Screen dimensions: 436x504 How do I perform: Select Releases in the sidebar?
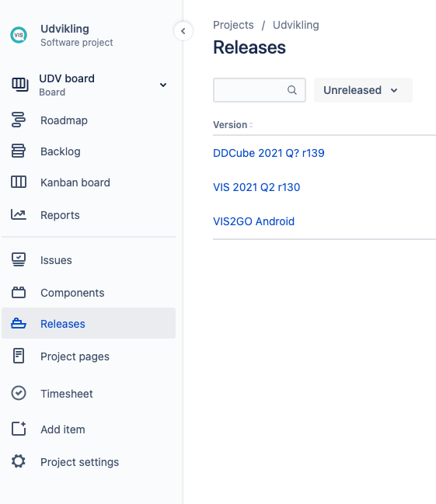[x=89, y=323]
